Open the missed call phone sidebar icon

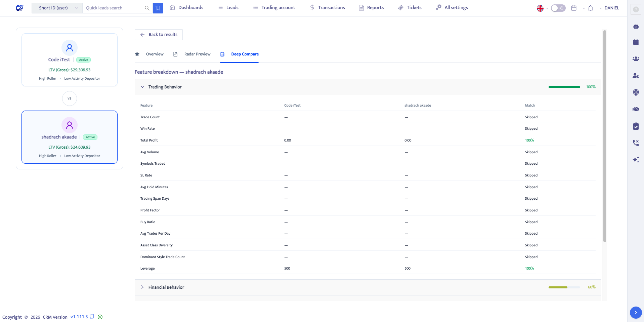(636, 143)
